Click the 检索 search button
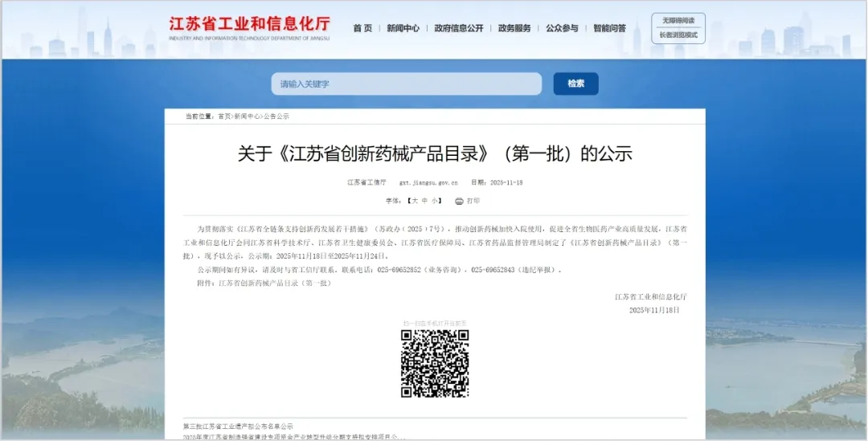868x441 pixels. pyautogui.click(x=575, y=84)
